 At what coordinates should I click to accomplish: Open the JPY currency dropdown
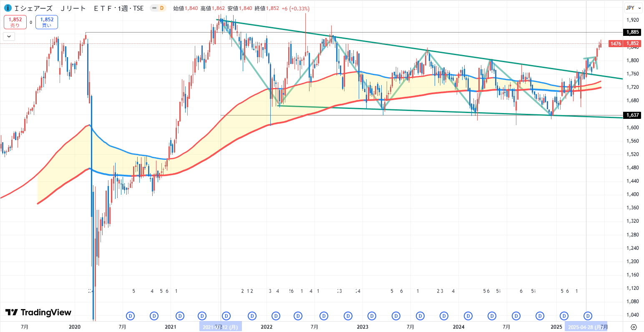[x=633, y=8]
